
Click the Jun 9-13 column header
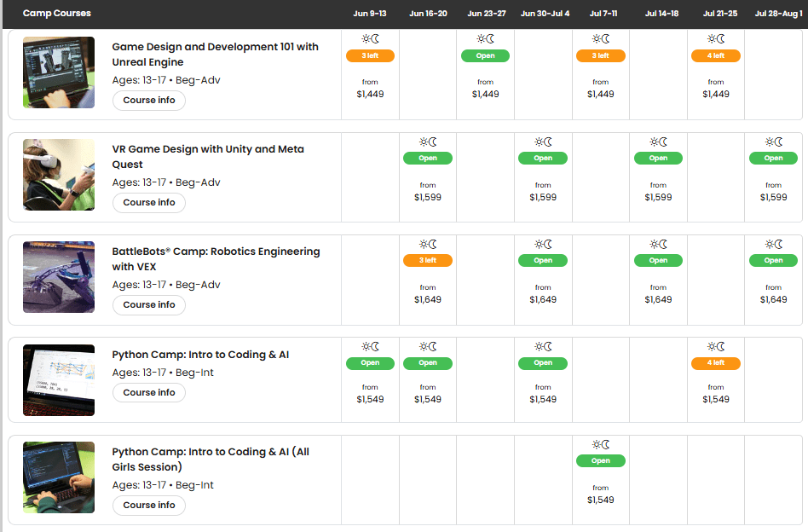click(370, 14)
